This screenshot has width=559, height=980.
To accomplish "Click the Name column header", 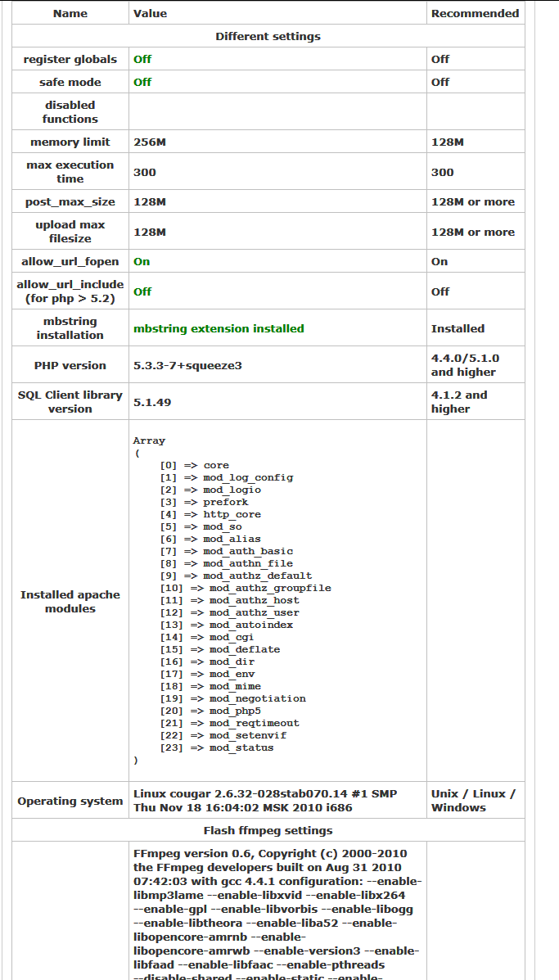I will pyautogui.click(x=70, y=13).
